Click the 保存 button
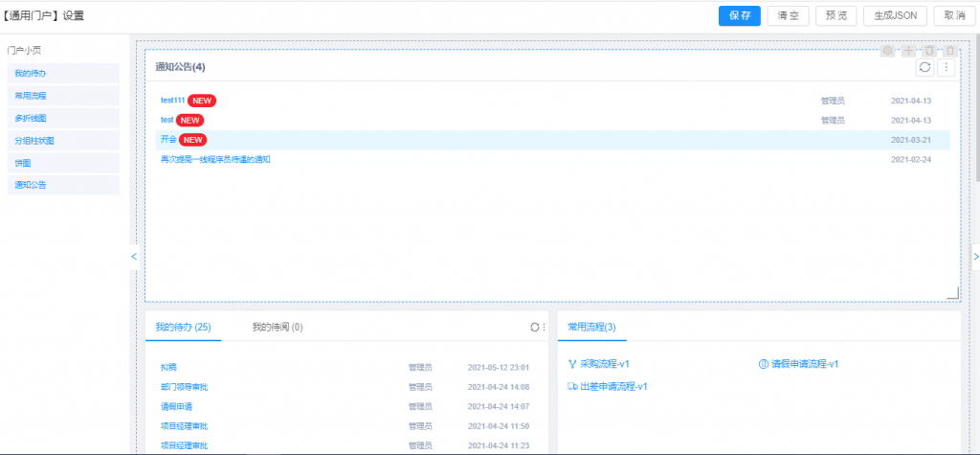This screenshot has height=455, width=980. pos(739,15)
